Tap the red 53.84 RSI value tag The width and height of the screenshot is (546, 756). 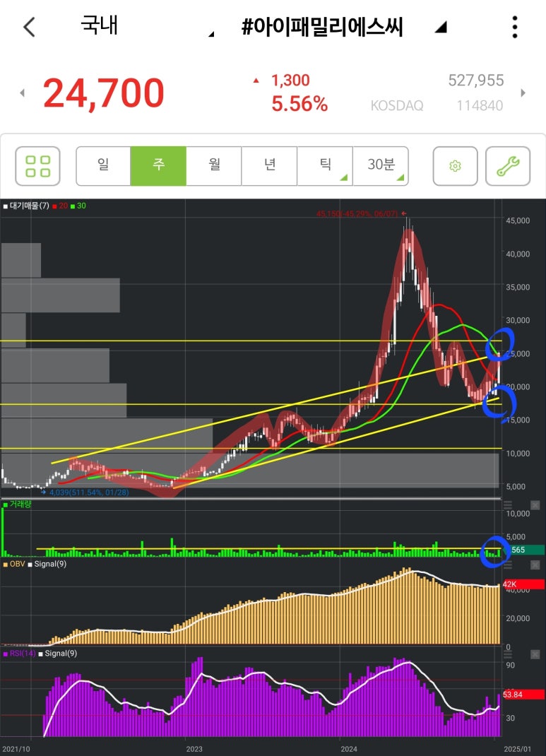click(524, 695)
